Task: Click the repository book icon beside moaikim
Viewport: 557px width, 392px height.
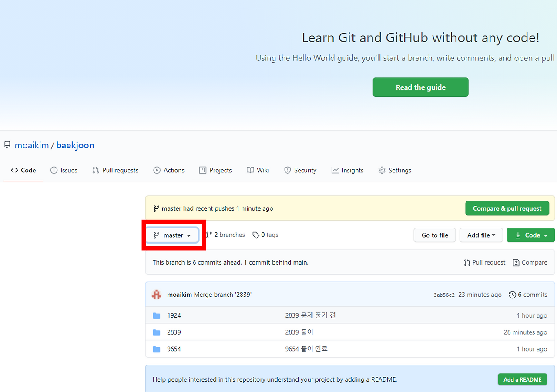Action: (x=7, y=145)
